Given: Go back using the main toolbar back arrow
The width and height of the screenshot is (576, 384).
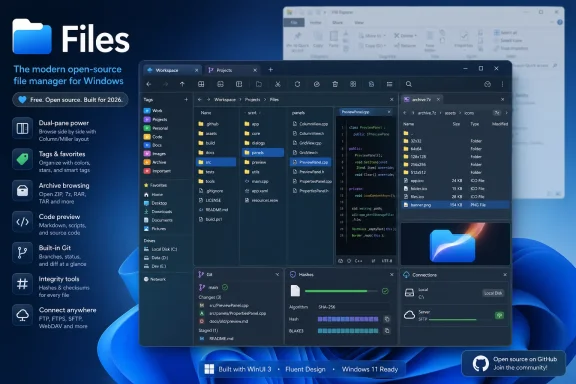Looking at the screenshot, I should tap(149, 84).
